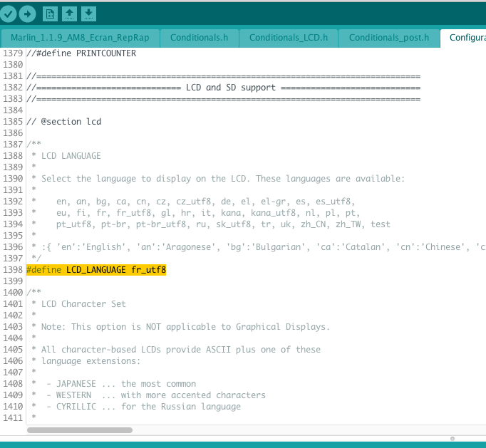Screen dimensions: 486x448
Task: Open a sketch with the Open icon
Action: click(x=69, y=14)
